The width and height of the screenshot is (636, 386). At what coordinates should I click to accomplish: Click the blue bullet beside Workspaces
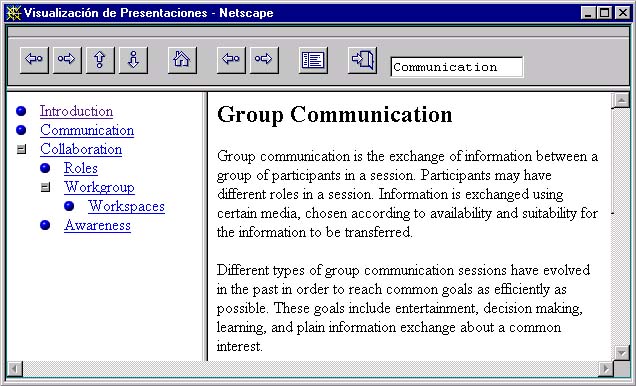coord(69,206)
